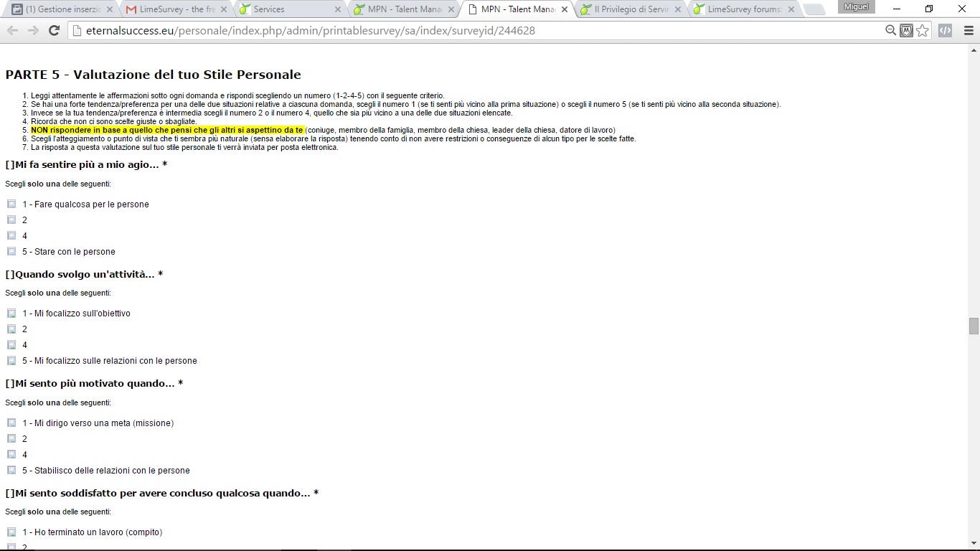Select '1 - Mi focalizzo sull'obiettivo' checkbox
The width and height of the screenshot is (980, 551).
tap(11, 314)
